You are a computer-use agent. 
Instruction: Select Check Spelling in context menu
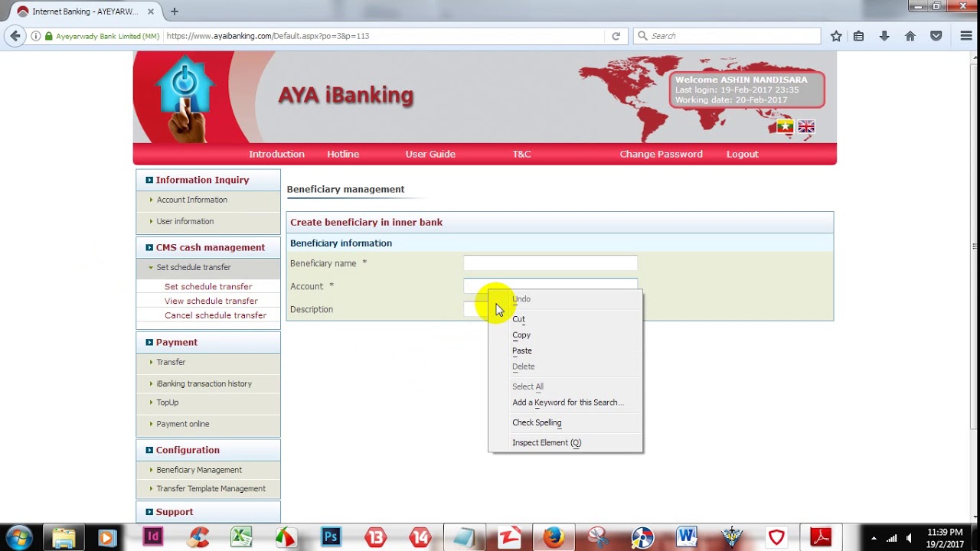[565, 422]
